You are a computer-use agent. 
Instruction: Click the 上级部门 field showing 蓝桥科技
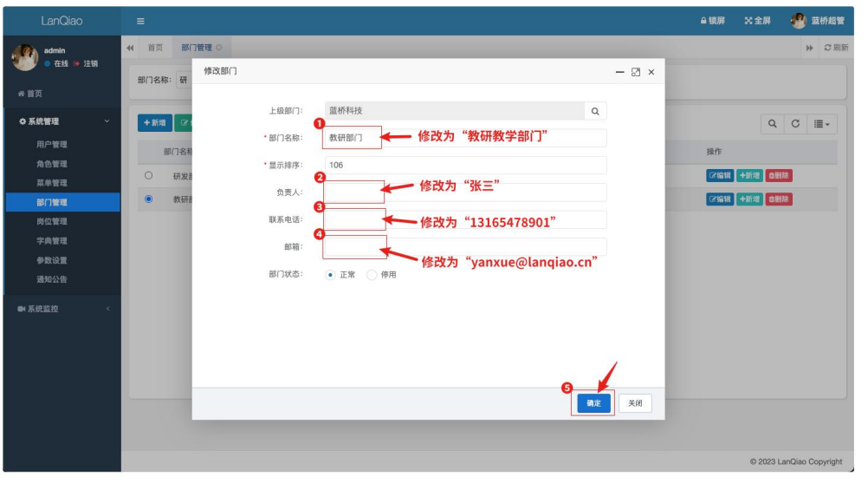[x=455, y=111]
